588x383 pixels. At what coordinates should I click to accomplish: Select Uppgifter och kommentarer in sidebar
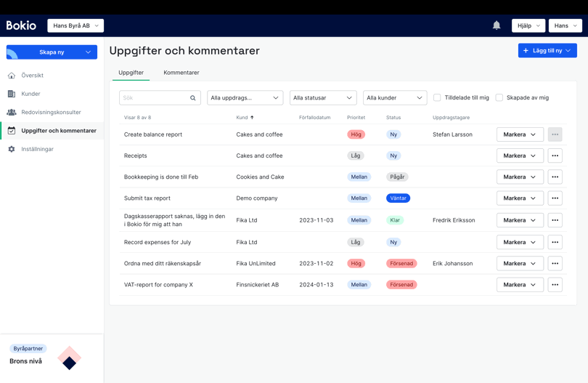coord(58,131)
